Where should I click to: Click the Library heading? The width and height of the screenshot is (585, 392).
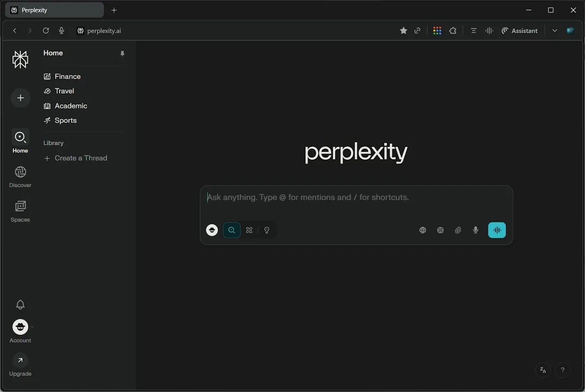[x=54, y=143]
